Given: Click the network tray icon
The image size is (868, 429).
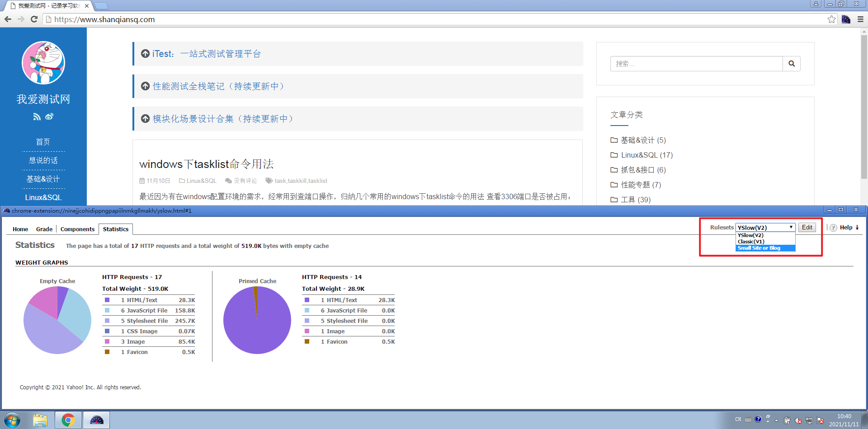Looking at the screenshot, I should pos(809,420).
